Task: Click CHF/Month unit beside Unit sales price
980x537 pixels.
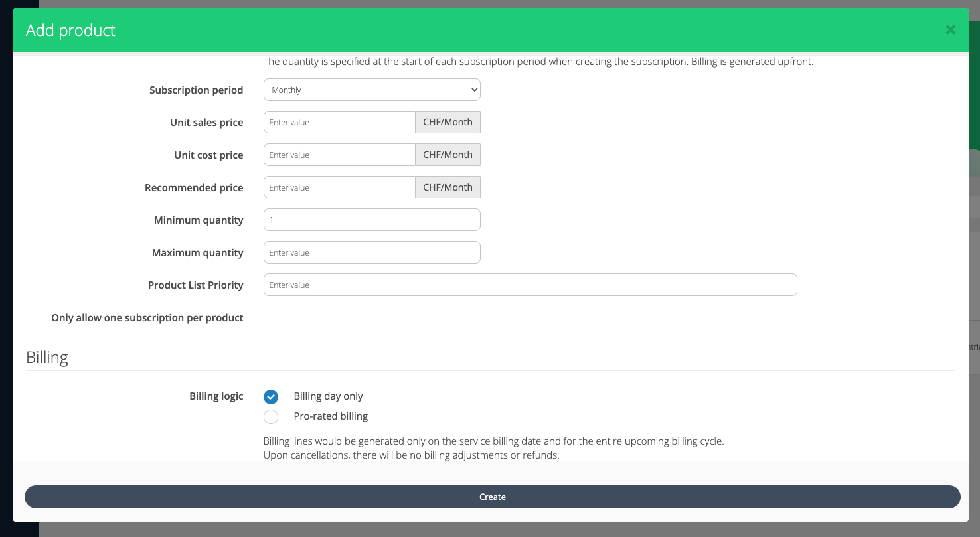Action: click(448, 123)
